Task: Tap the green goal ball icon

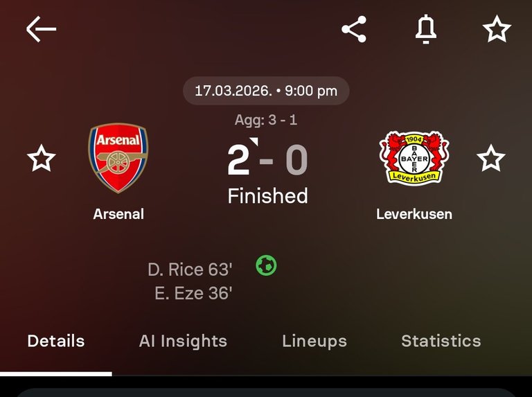Action: click(x=266, y=265)
